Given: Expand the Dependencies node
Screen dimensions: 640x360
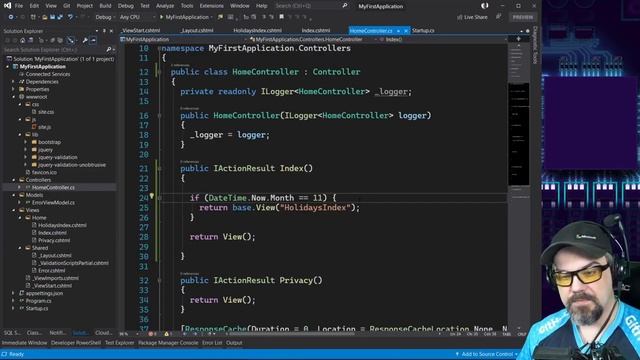Looking at the screenshot, I should pos(13,82).
